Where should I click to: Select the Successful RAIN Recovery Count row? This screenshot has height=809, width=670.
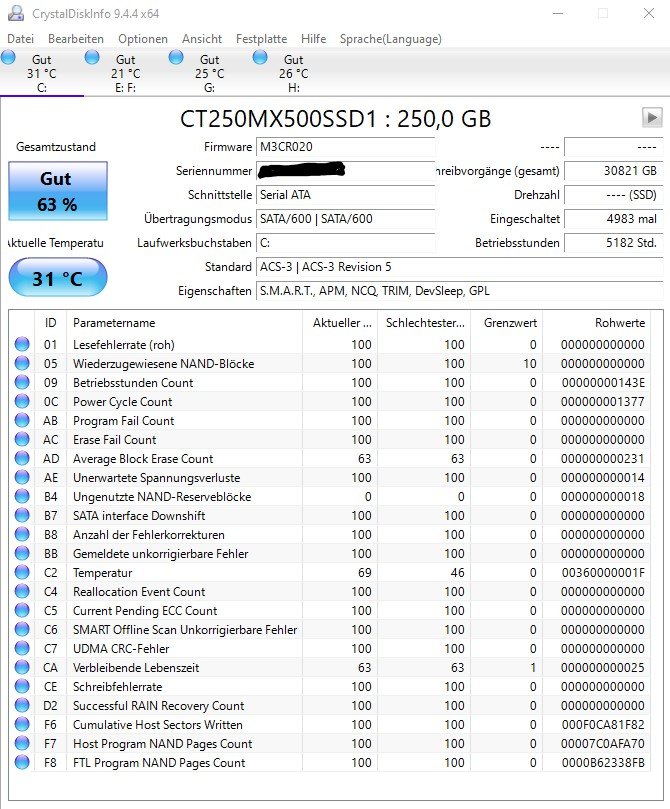pos(330,705)
